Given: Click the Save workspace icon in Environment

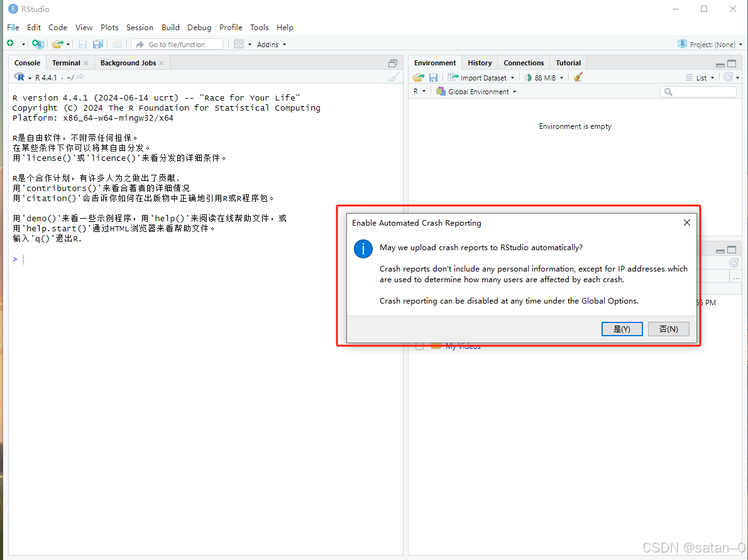Looking at the screenshot, I should click(433, 77).
